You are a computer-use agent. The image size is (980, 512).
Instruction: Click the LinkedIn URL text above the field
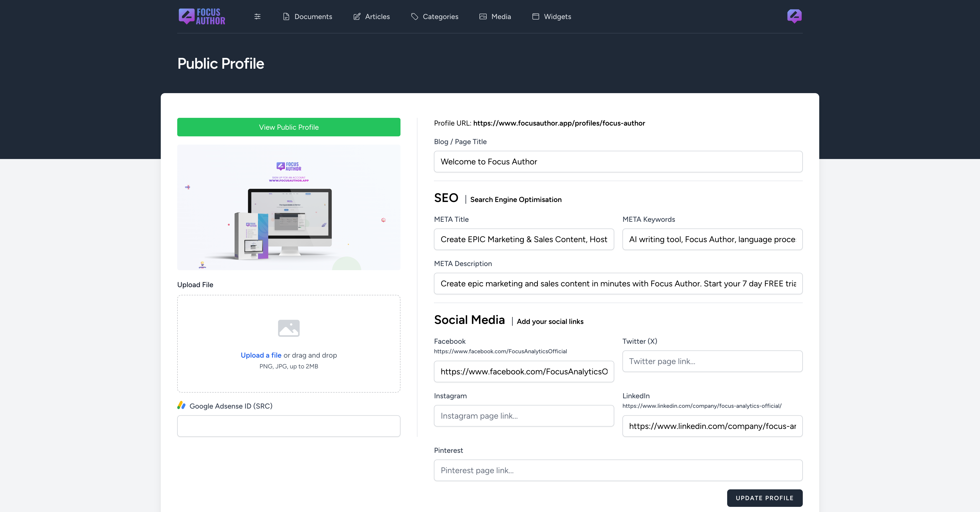tap(702, 406)
